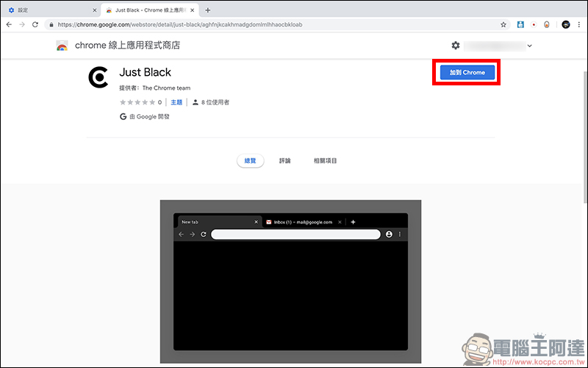
Task: Bookmark this page with the star icon
Action: 503,25
